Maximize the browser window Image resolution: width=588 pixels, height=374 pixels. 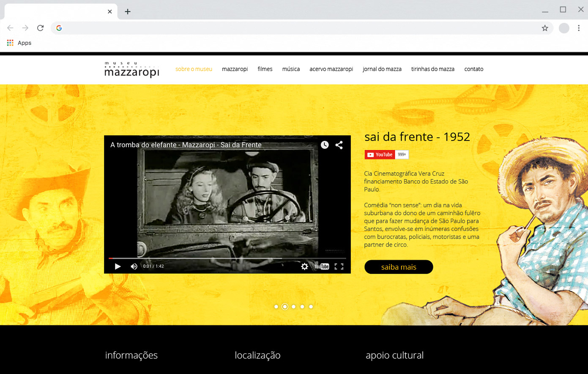tap(563, 10)
